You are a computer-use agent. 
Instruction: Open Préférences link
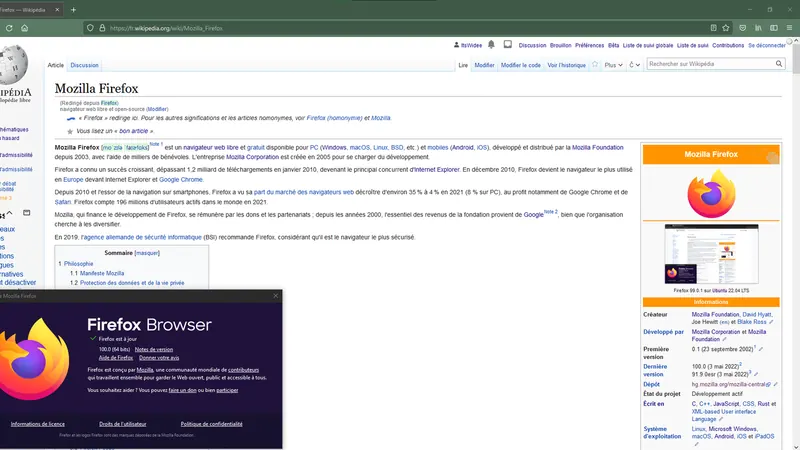coord(589,45)
